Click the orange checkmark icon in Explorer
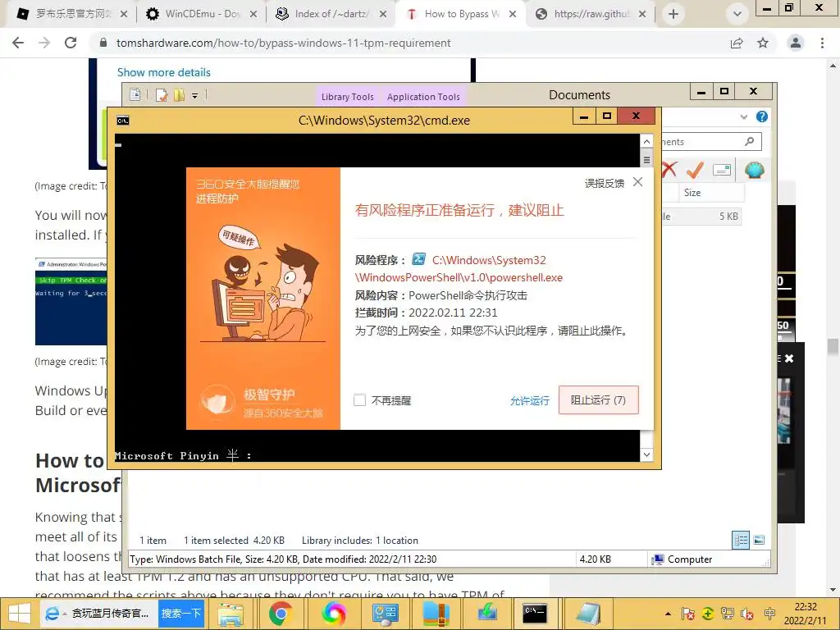This screenshot has height=630, width=840. click(695, 170)
